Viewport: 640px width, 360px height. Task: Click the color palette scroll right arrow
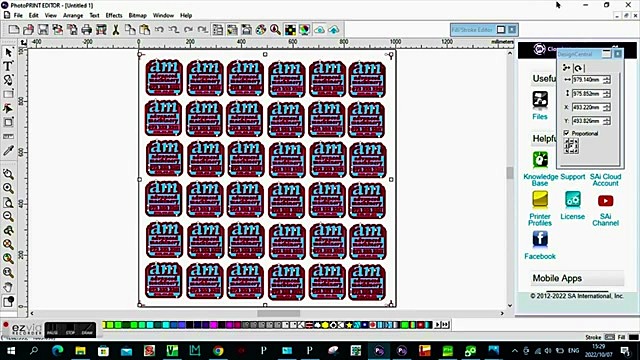coord(438,325)
